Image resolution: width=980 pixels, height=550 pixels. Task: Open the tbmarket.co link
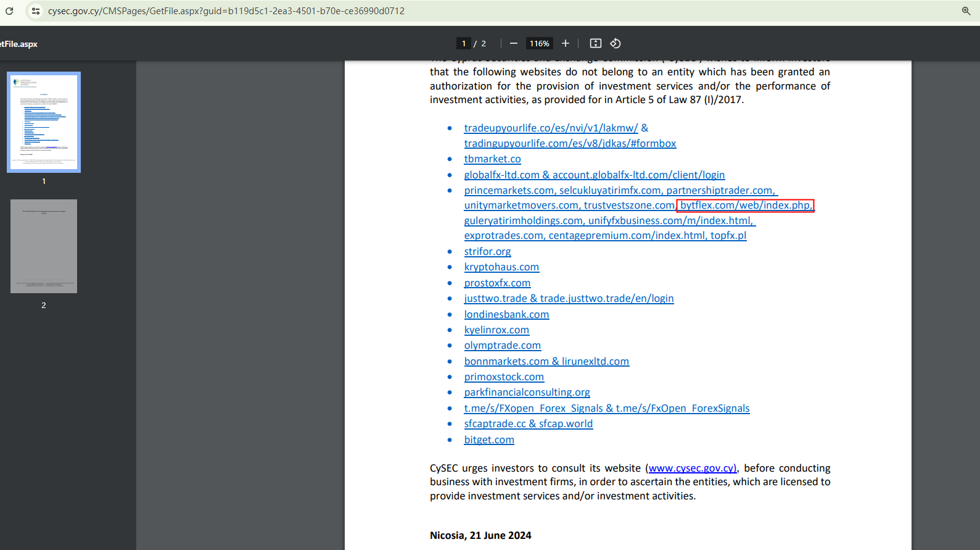492,159
